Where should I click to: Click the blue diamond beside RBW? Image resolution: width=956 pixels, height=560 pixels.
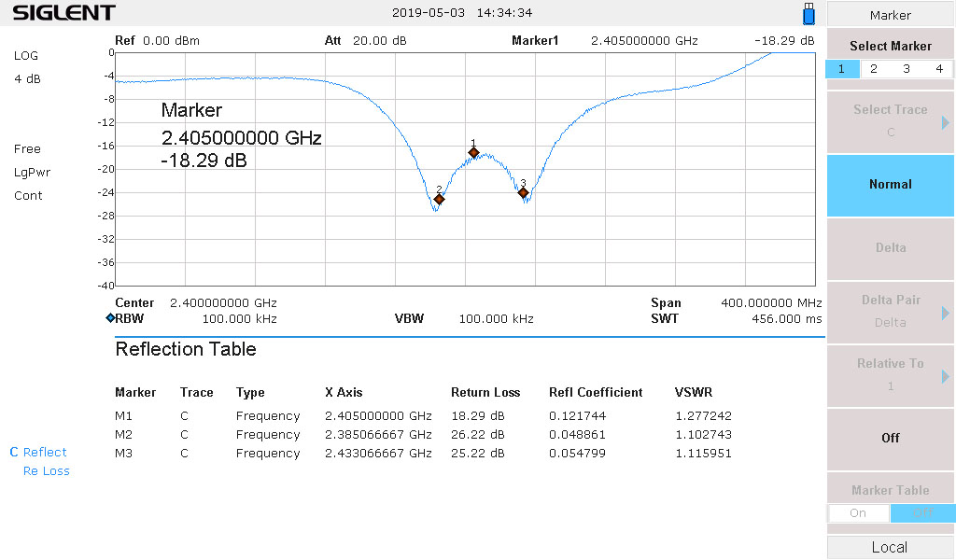[x=110, y=318]
